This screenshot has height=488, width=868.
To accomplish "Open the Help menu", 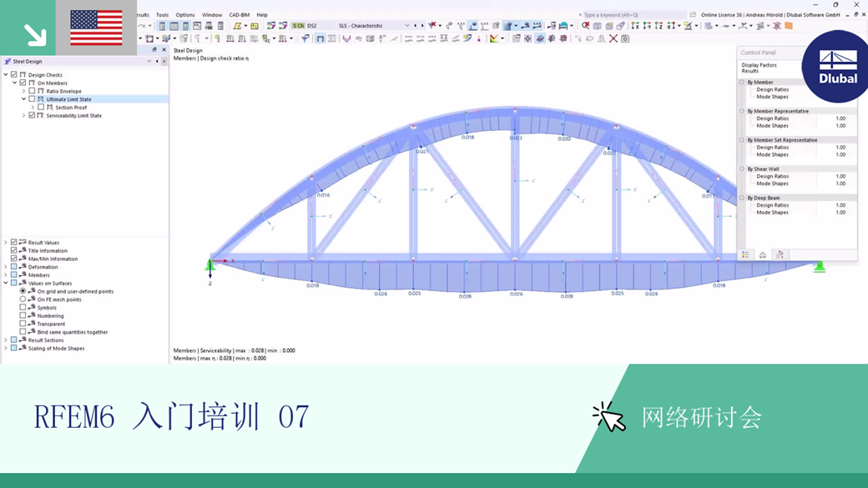I will click(262, 15).
